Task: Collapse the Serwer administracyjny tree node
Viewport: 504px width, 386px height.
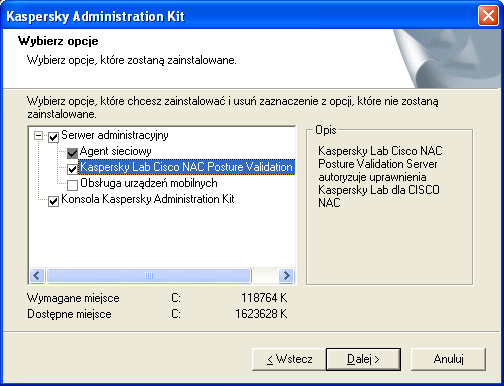Action: (39, 136)
